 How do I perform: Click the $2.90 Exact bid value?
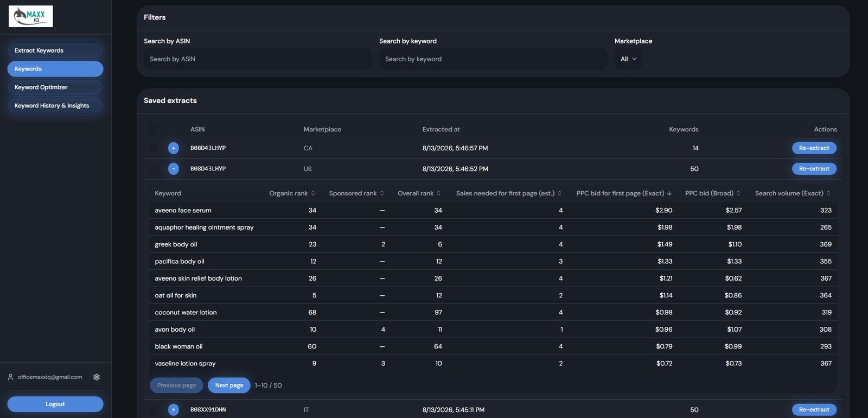click(x=663, y=211)
